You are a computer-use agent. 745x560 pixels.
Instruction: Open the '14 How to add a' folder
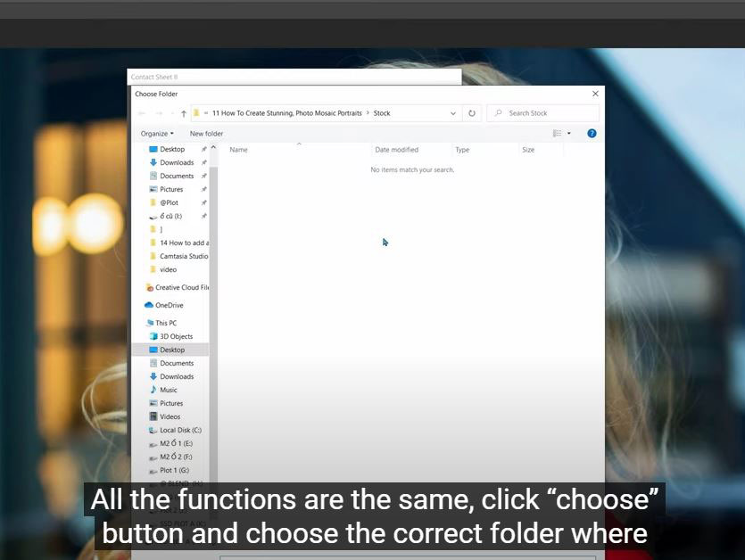[184, 243]
